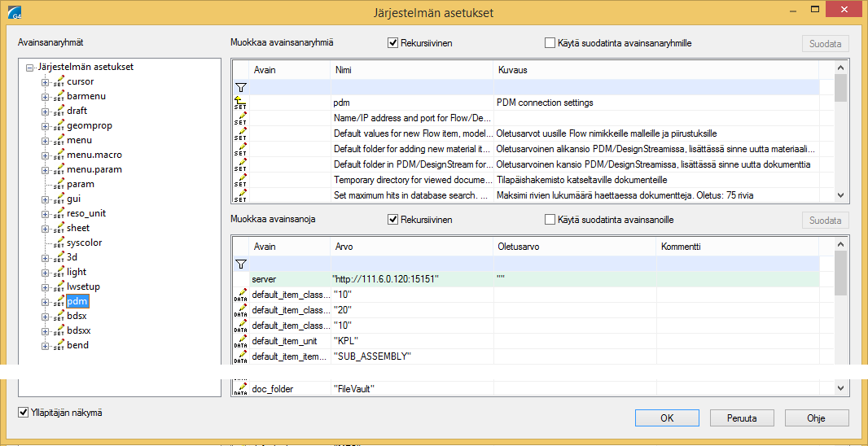Click the filter funnel icon in keywords table
Viewport: 868px width, 446px height.
241,264
